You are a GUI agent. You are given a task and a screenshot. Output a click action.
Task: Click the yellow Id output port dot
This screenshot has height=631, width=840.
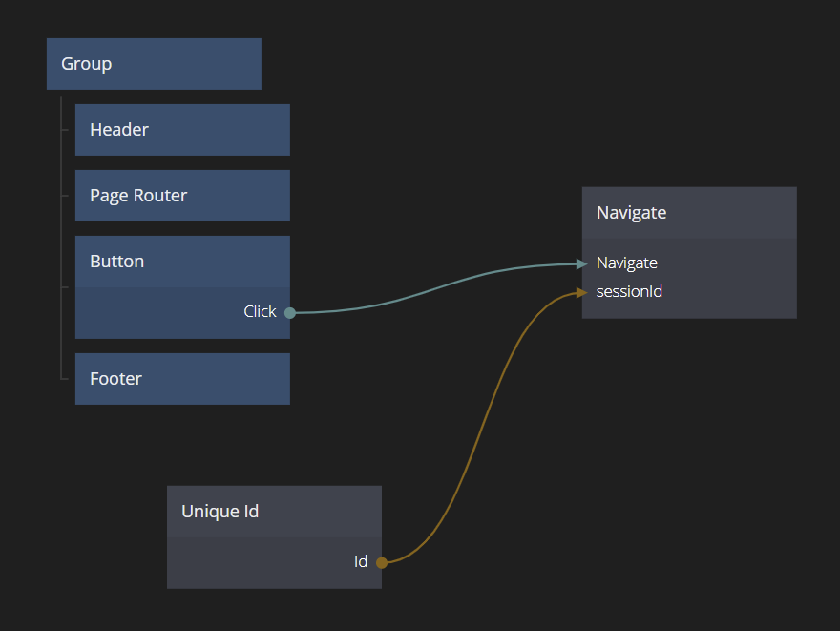pyautogui.click(x=382, y=562)
